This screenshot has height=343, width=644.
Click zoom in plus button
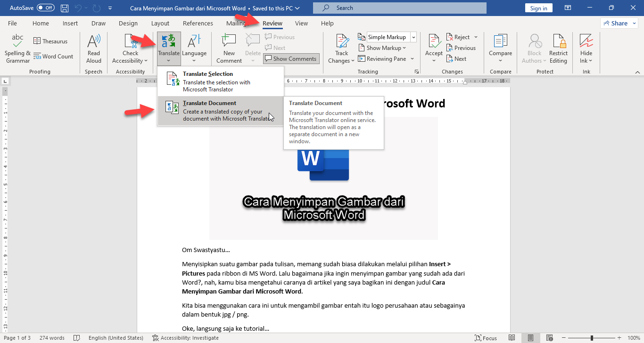(619, 338)
